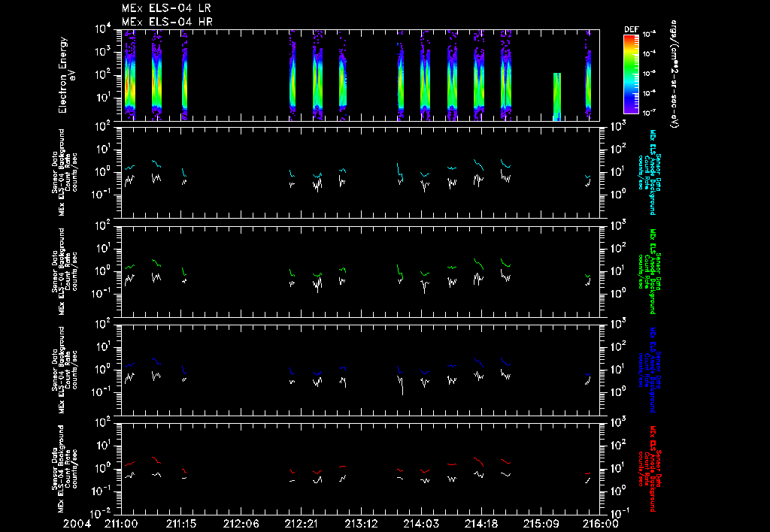Click the red Anode Background Count Rate label

[649, 469]
